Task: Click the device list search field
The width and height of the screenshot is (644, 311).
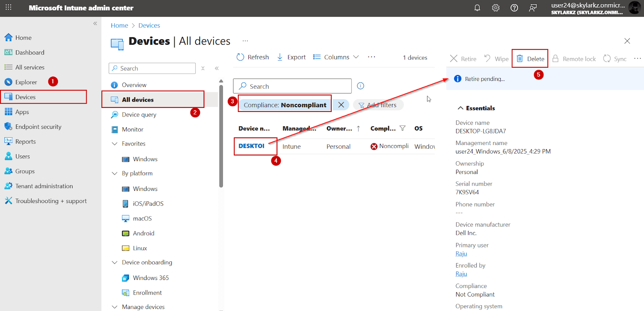Action: point(292,86)
